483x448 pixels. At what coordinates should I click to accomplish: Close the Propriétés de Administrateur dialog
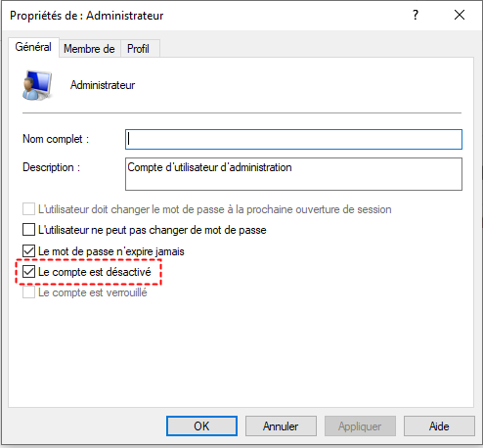tap(460, 15)
